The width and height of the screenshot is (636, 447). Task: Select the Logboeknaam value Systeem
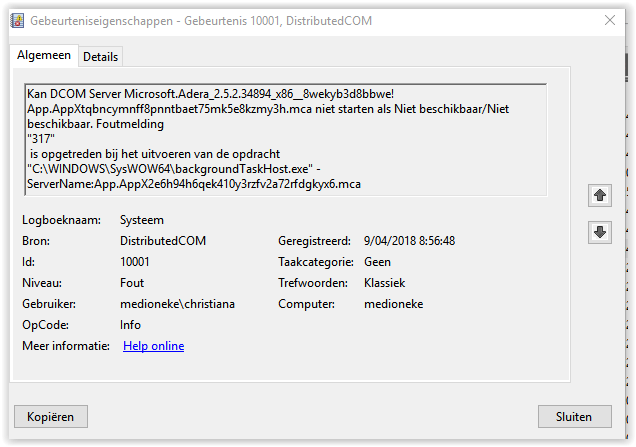143,220
